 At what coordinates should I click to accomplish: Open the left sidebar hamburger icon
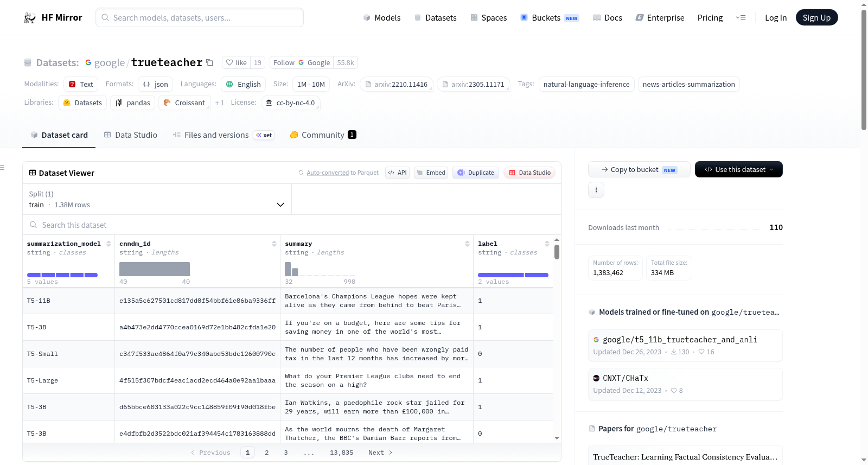click(2, 168)
